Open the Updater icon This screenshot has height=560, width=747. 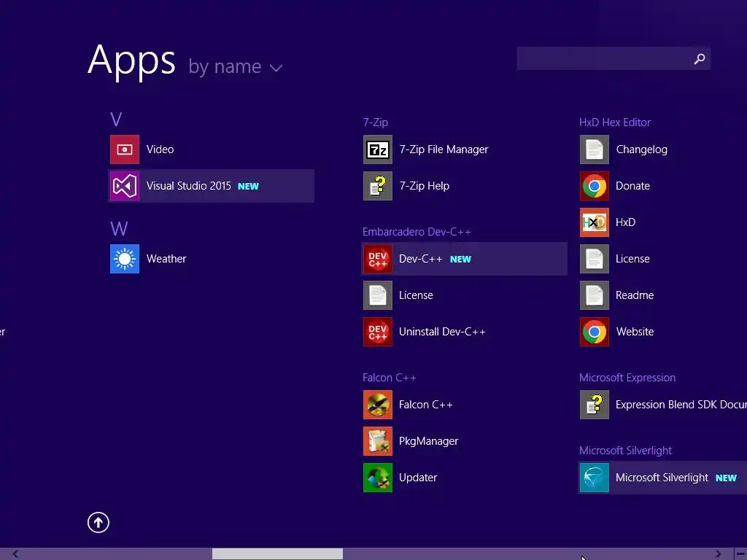click(x=378, y=477)
